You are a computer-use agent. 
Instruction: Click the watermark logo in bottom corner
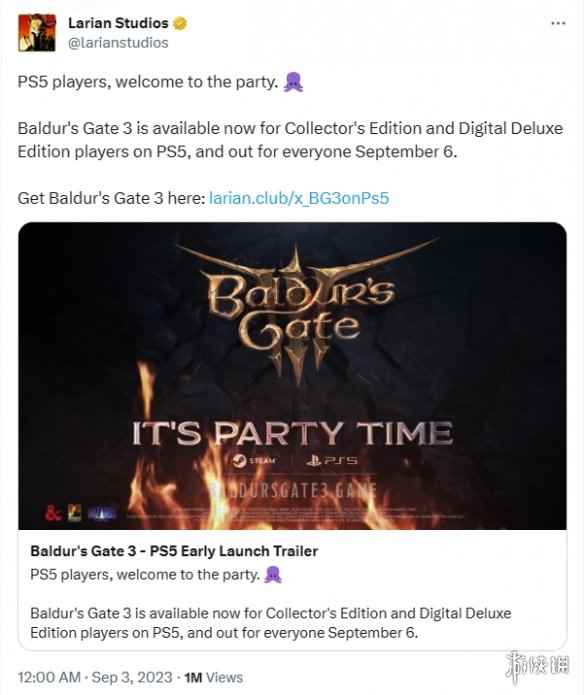coord(537,666)
